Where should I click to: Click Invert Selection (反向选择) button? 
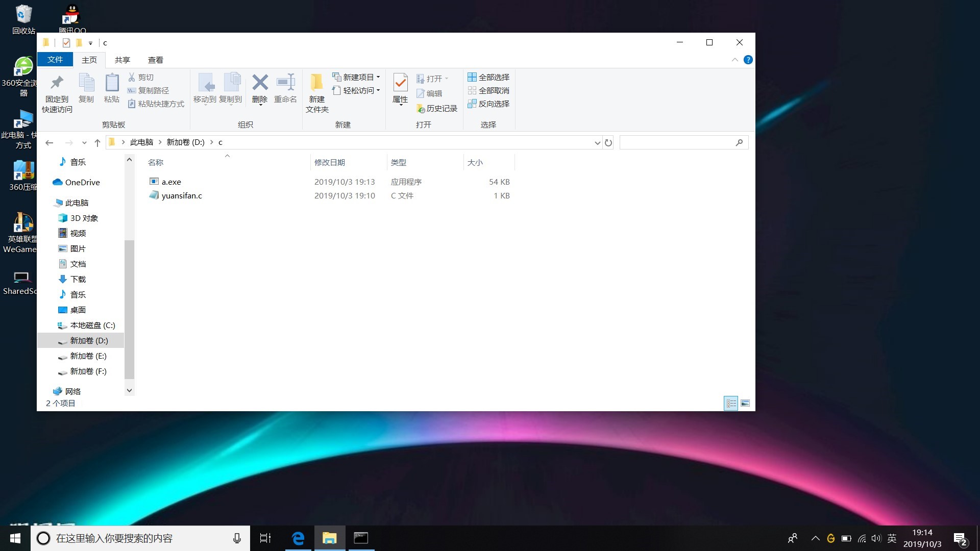(x=488, y=104)
